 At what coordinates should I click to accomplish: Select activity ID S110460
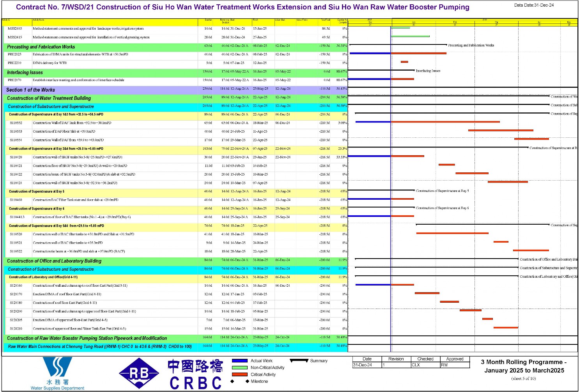(x=16, y=200)
